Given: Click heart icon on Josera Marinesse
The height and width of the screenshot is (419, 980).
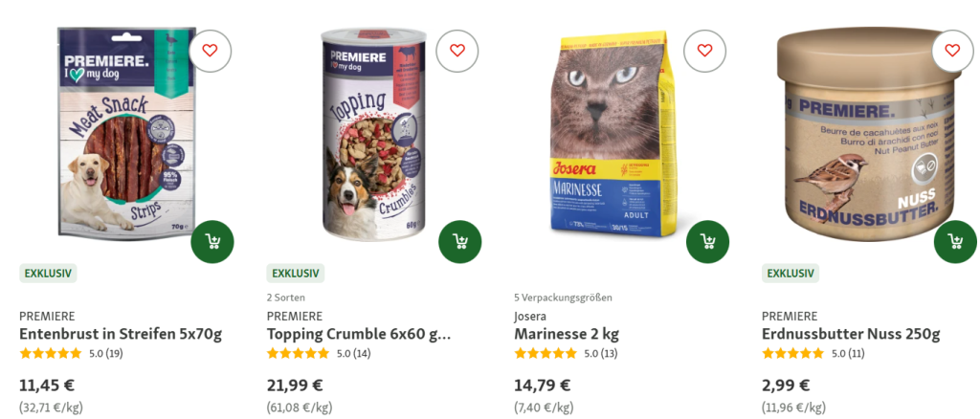Looking at the screenshot, I should (705, 51).
